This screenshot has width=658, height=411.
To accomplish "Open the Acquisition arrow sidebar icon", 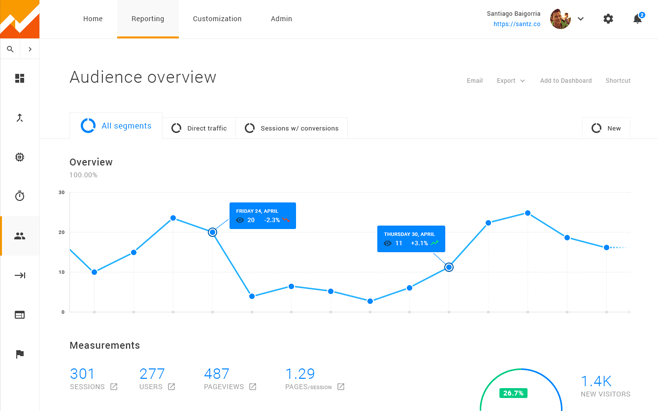I will [x=20, y=275].
